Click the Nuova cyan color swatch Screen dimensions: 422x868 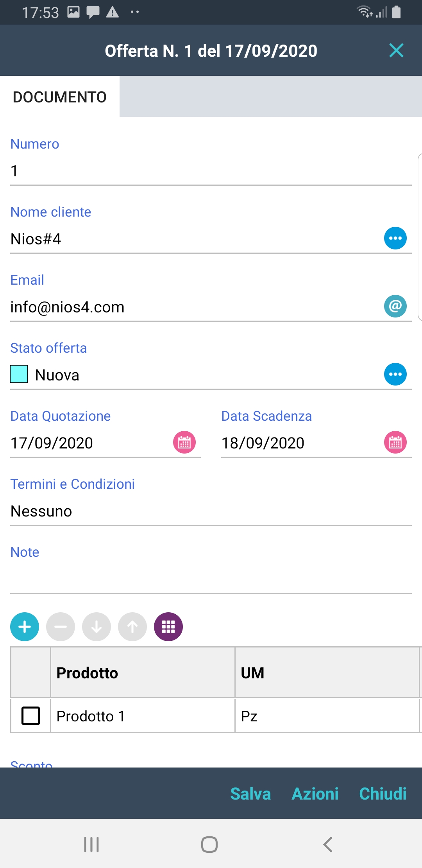[19, 374]
